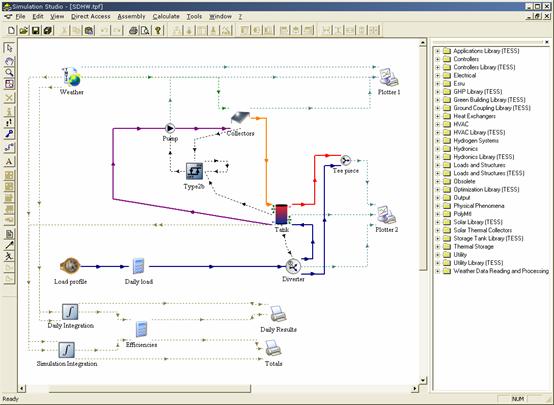Click the Print Preview toolbar icon
This screenshot has height=405, width=554.
145,30
